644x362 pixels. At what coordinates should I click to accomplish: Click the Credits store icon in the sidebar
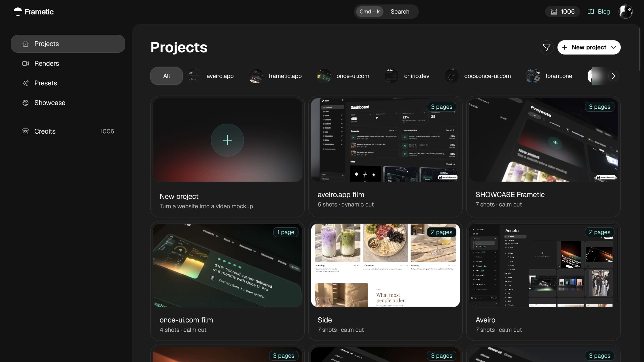pos(25,131)
